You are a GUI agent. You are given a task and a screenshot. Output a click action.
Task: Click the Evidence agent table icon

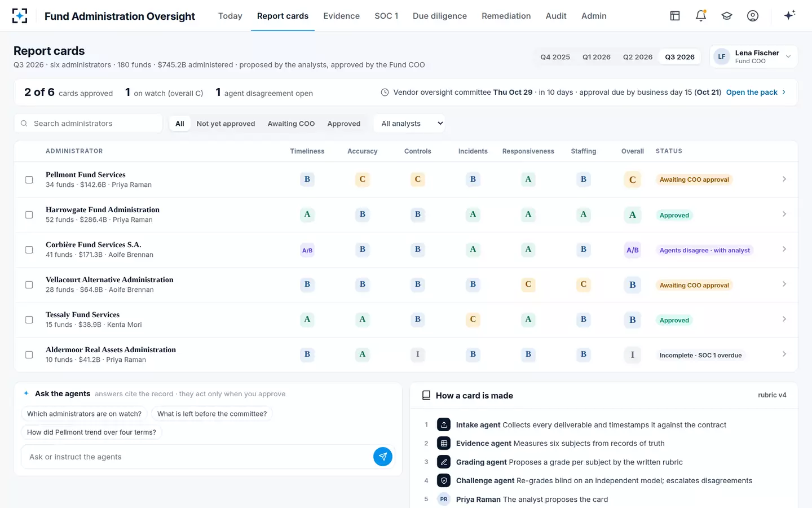tap(444, 444)
